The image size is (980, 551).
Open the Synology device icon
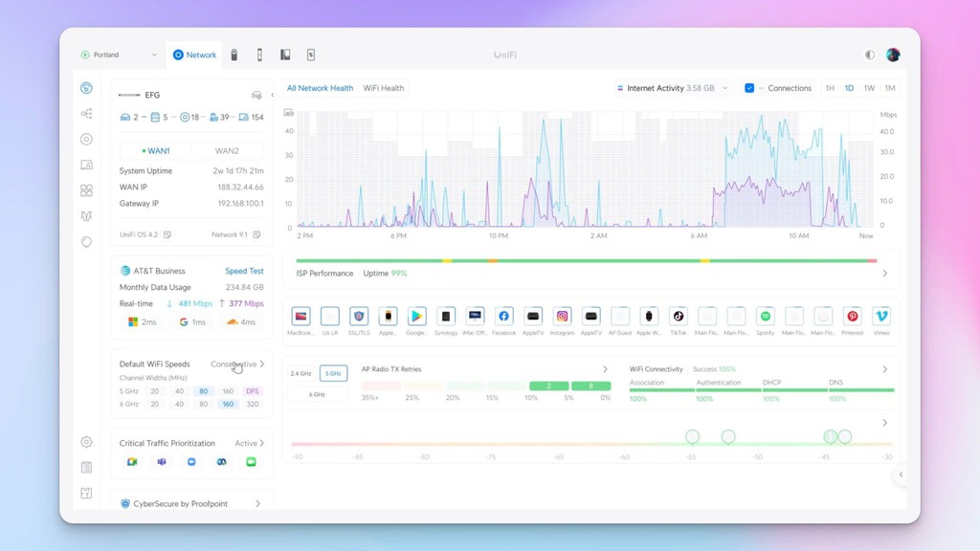click(x=447, y=316)
